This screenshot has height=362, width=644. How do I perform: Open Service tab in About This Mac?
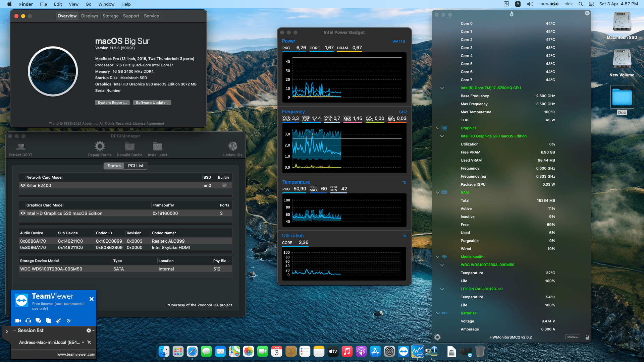pos(151,16)
